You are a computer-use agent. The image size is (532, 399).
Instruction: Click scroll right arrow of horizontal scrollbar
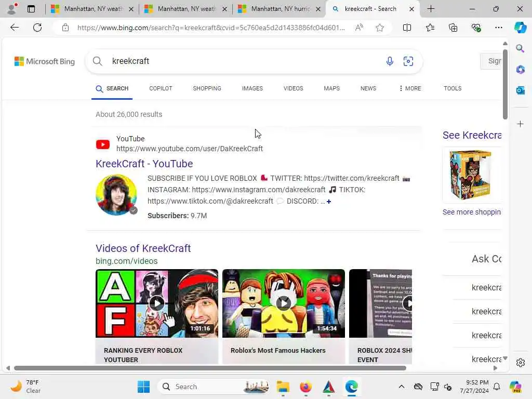(x=495, y=368)
